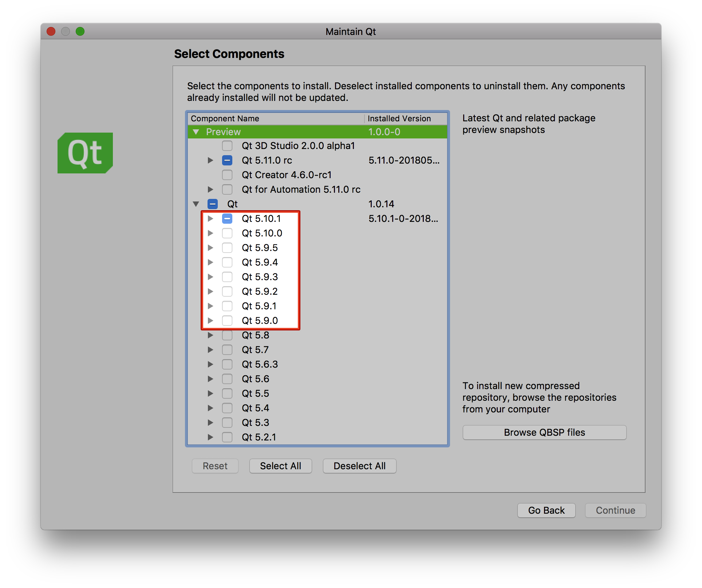Screen dimensions: 702x588
Task: Click the 1.0.14 installed version cell
Action: coord(381,204)
